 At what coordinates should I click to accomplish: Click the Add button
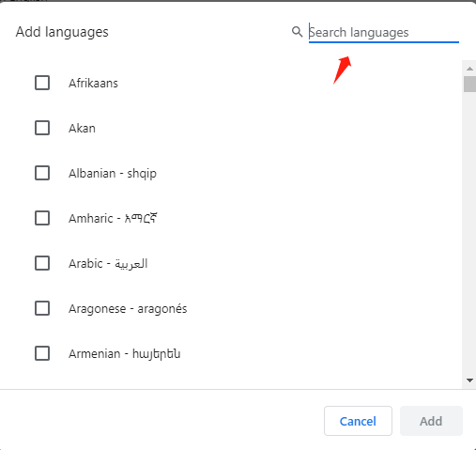click(x=431, y=421)
